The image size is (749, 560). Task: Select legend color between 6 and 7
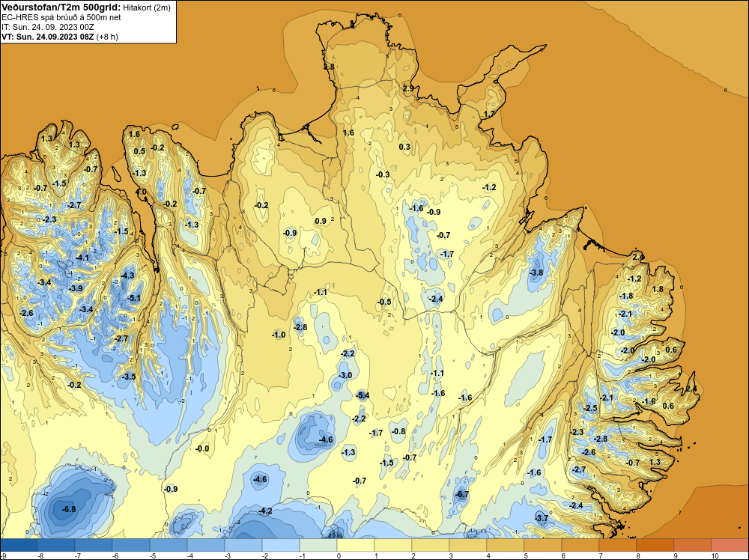point(580,545)
